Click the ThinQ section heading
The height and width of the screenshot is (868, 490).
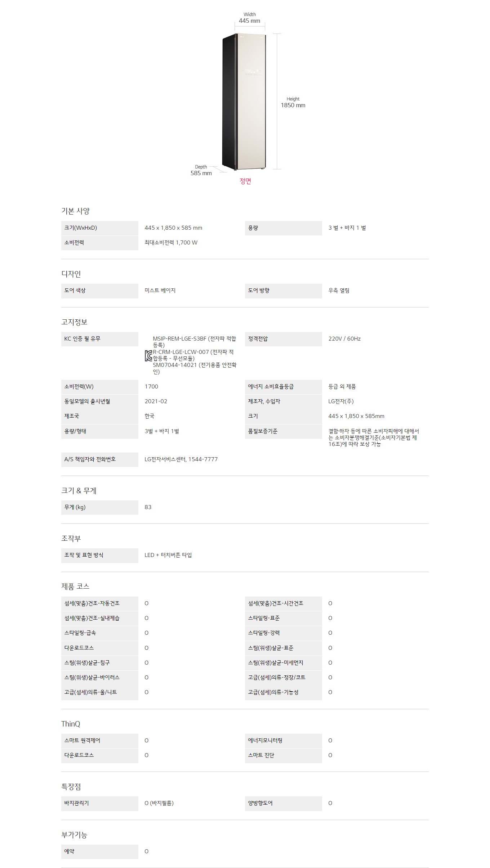coord(71,724)
